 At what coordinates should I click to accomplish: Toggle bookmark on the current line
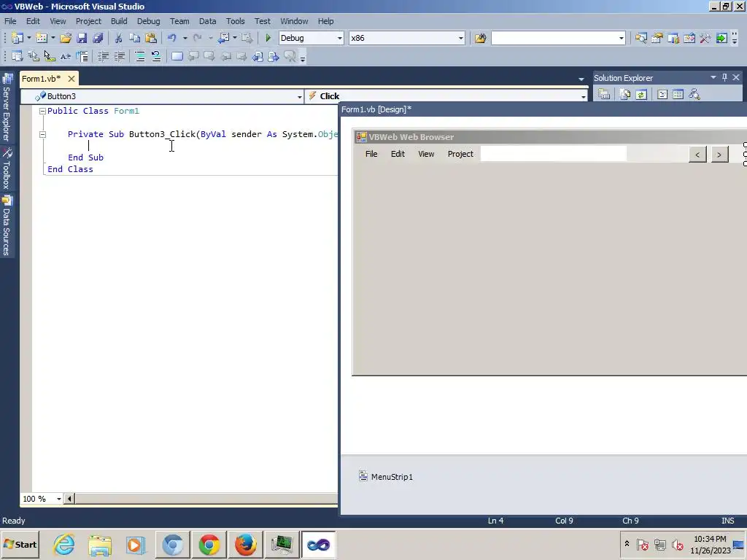point(177,57)
